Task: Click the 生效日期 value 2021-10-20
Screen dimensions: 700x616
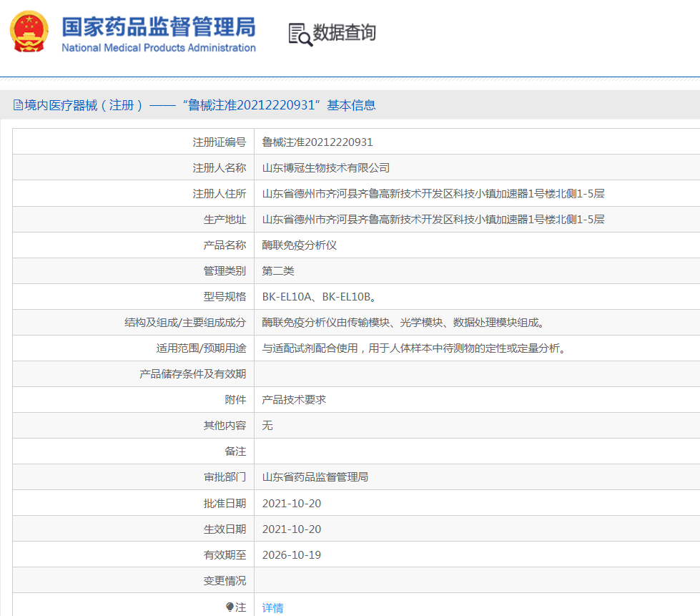Action: 292,529
